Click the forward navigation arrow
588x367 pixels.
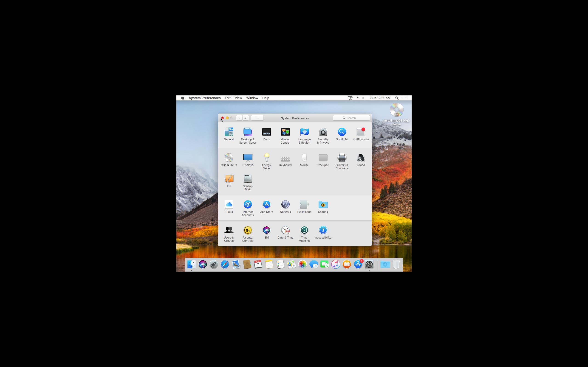pos(246,118)
